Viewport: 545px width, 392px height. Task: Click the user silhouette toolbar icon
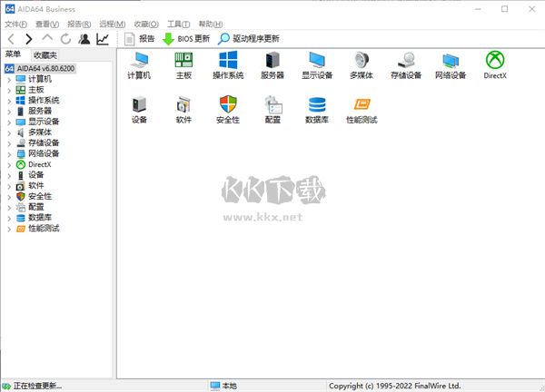click(x=84, y=39)
